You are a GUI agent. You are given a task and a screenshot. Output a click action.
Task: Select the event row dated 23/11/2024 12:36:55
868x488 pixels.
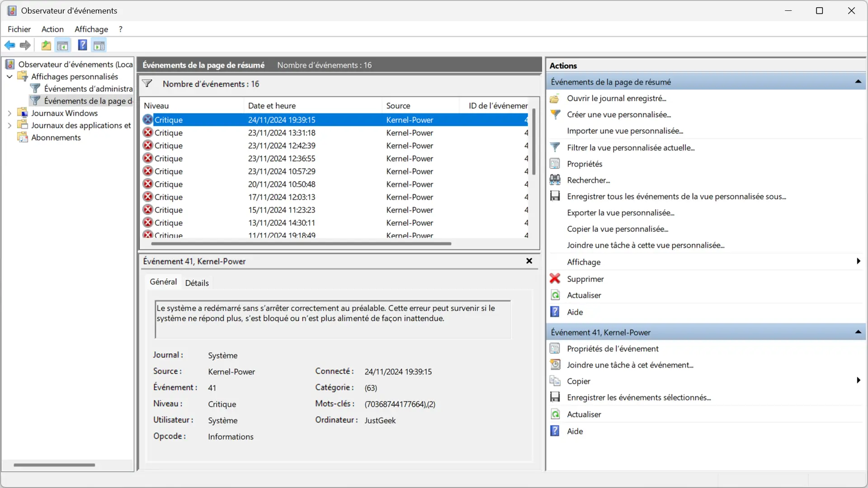[x=335, y=159]
